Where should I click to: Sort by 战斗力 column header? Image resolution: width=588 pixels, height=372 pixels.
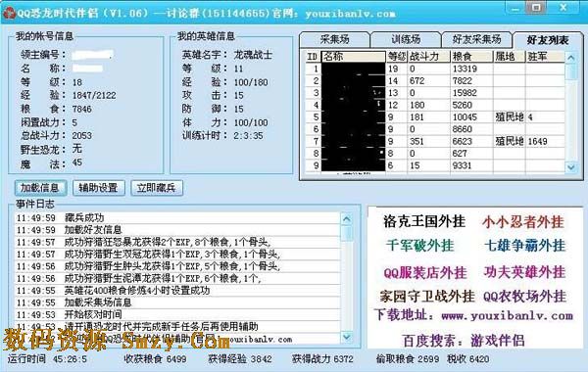[x=428, y=57]
